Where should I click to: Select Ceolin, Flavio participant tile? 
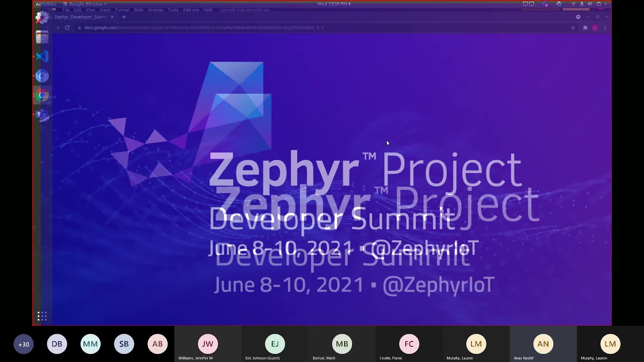[409, 344]
